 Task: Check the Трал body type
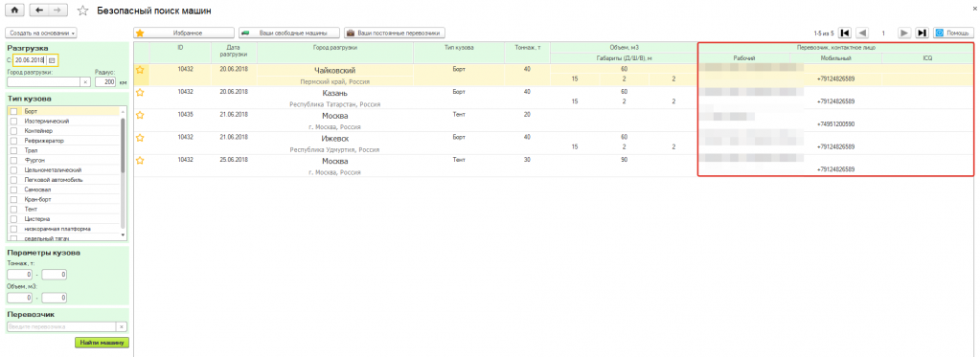13,150
